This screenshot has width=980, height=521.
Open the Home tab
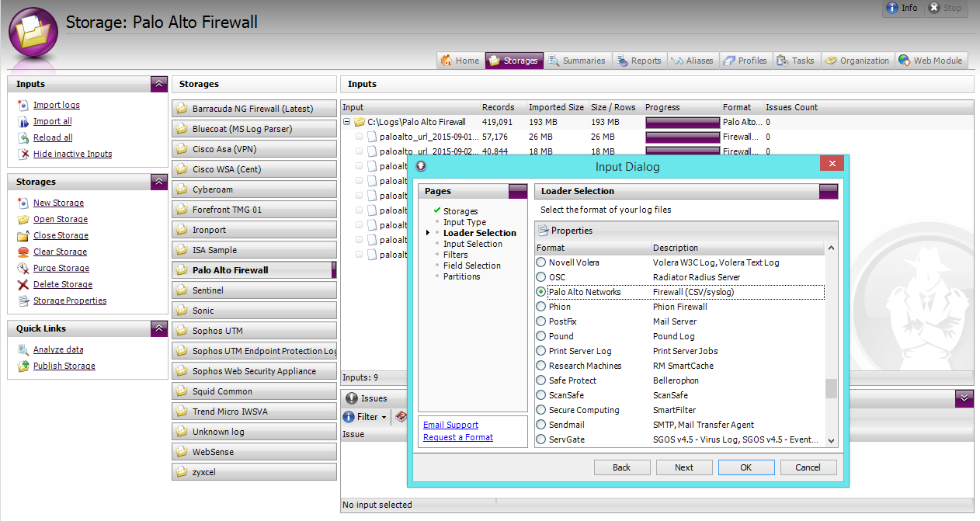click(460, 61)
